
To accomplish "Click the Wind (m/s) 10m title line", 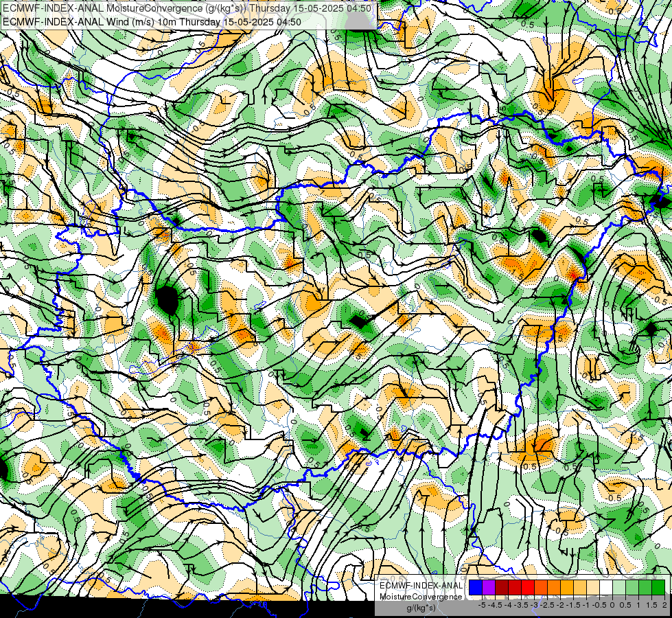I will pos(152,22).
